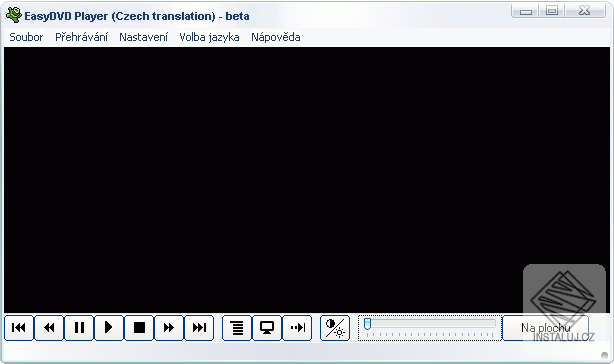Stop the DVD playback

coord(139,328)
